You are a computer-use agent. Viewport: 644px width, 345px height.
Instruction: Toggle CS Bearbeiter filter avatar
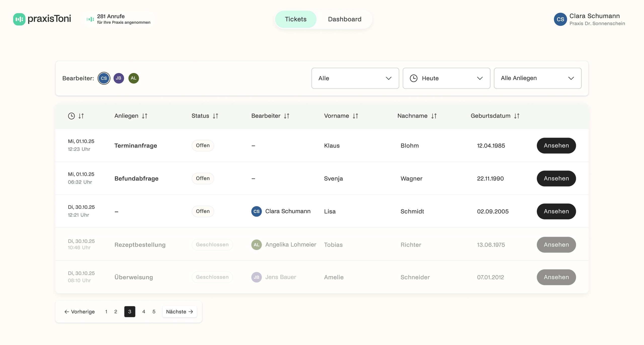tap(104, 78)
